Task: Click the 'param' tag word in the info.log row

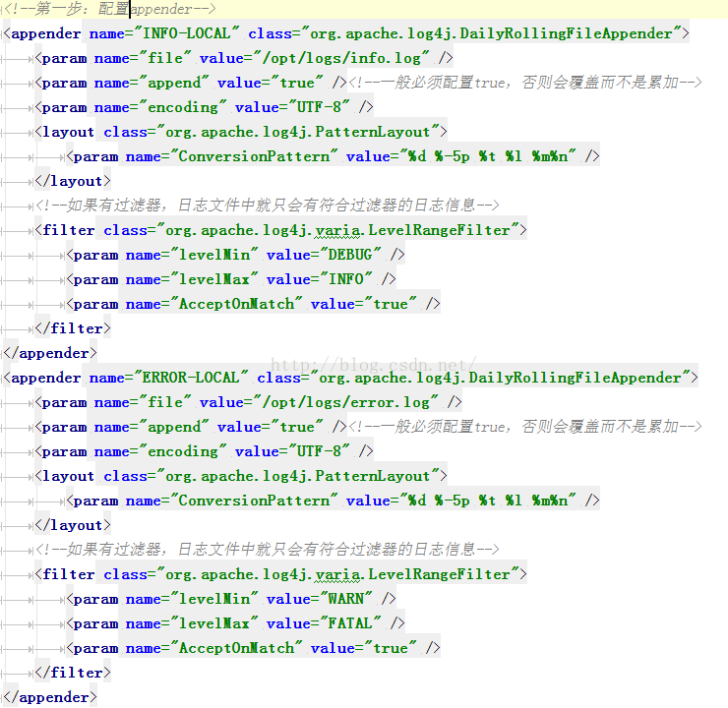Action: click(x=64, y=58)
